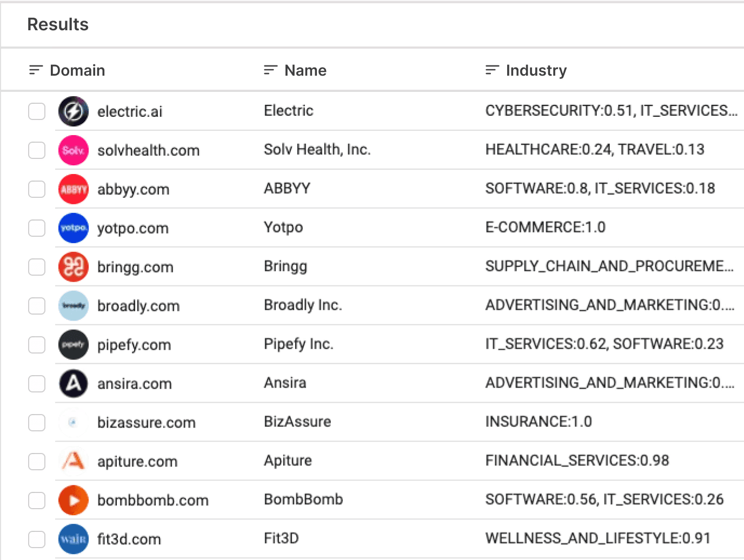Click the Yotpo blue circular logo
744x560 pixels.
click(72, 228)
